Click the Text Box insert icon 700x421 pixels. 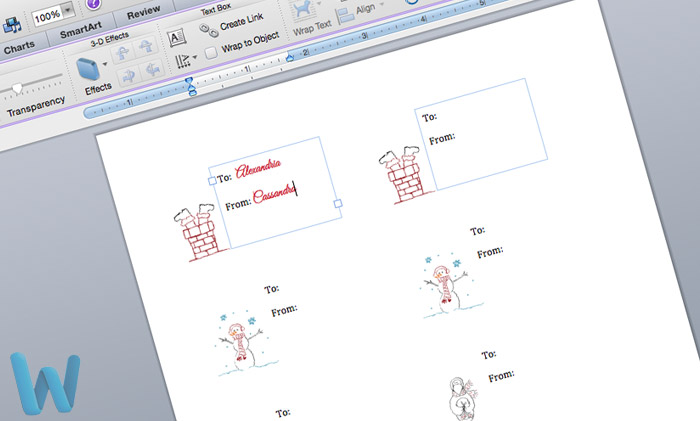[x=176, y=38]
